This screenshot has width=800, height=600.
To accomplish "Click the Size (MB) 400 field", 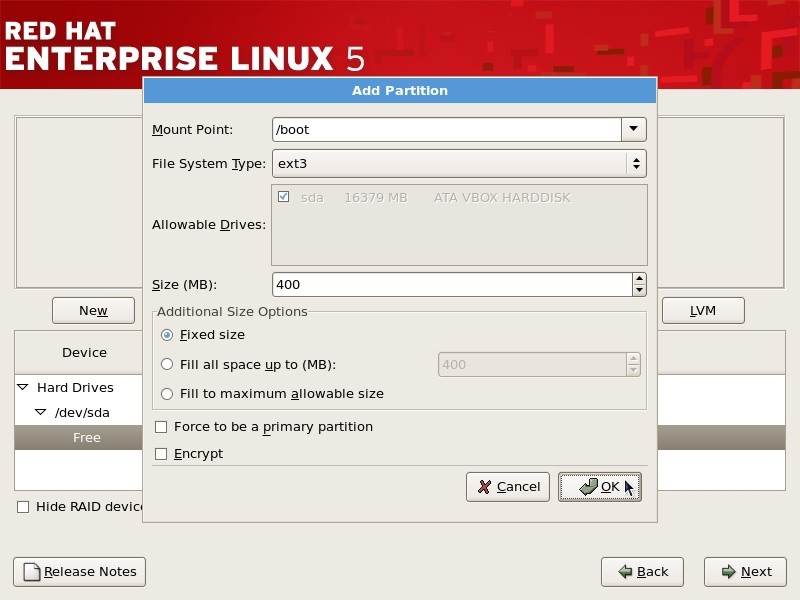I will click(453, 284).
